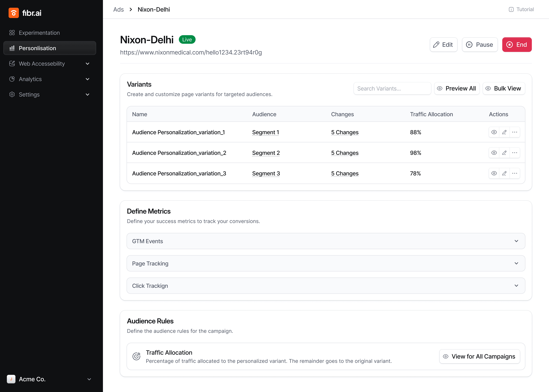Click the Traffic Allocation target icon
Viewport: 549px width, 392px height.
point(136,356)
